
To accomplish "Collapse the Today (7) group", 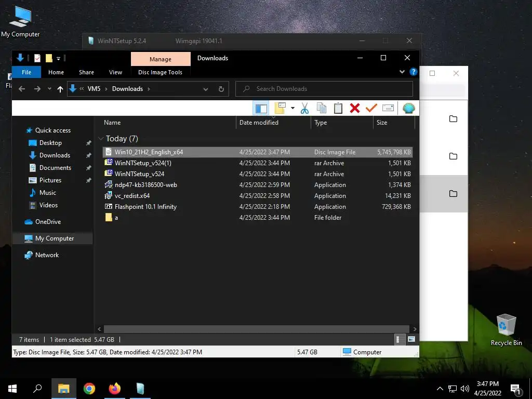I will 101,139.
